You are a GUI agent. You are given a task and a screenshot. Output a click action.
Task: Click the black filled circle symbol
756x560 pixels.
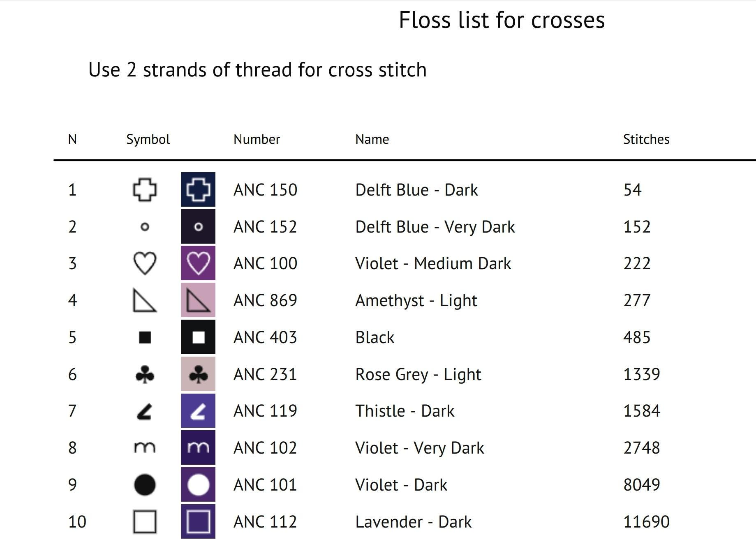coord(145,485)
